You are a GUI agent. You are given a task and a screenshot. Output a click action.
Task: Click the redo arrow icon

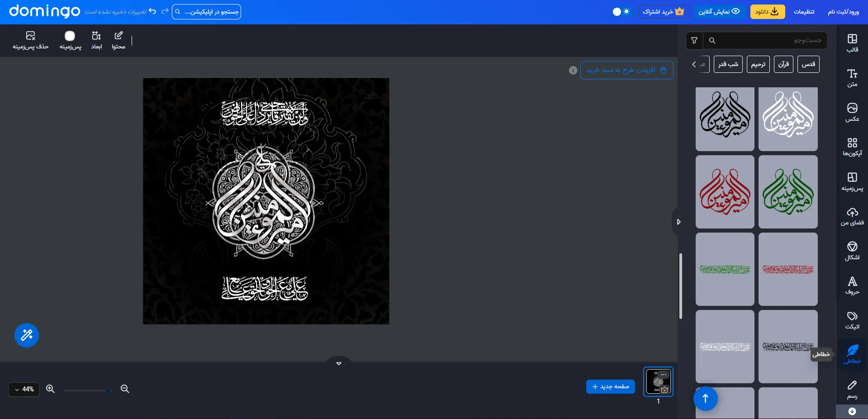[165, 11]
